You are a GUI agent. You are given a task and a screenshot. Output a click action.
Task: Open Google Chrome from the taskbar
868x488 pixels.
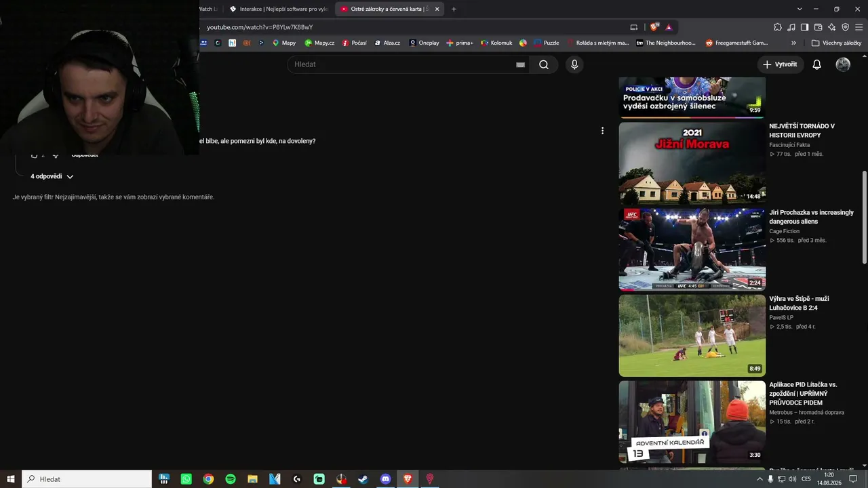pyautogui.click(x=208, y=479)
